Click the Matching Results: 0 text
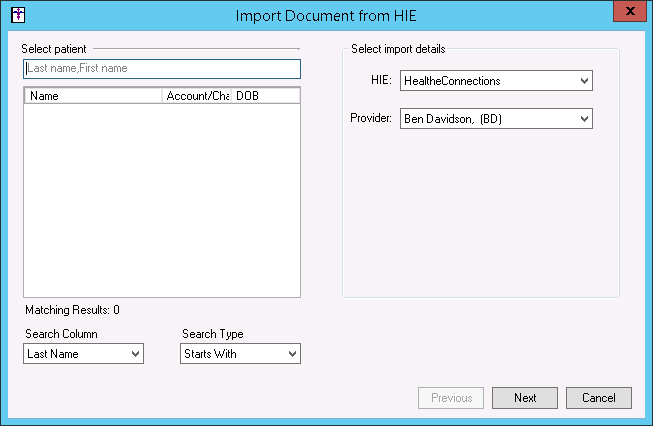This screenshot has height=426, width=653. [72, 310]
